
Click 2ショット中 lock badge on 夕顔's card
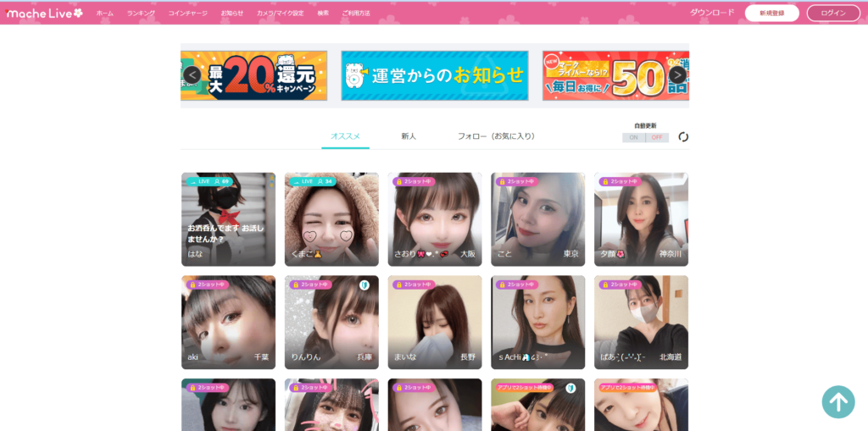coord(620,181)
